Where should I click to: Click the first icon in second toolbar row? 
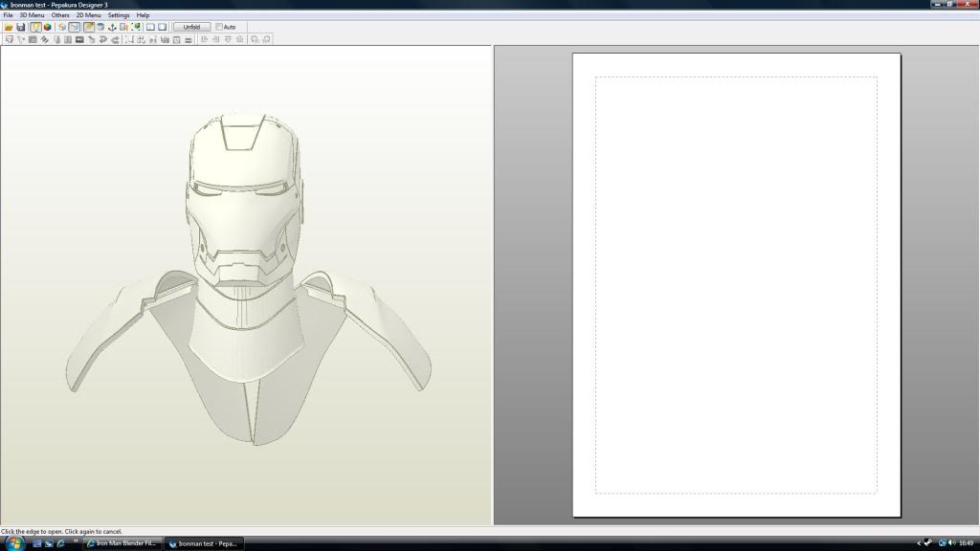pyautogui.click(x=9, y=39)
